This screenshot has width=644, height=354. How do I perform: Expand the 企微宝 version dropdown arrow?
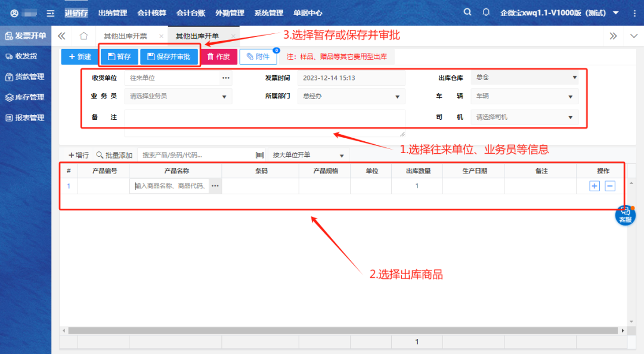point(615,13)
